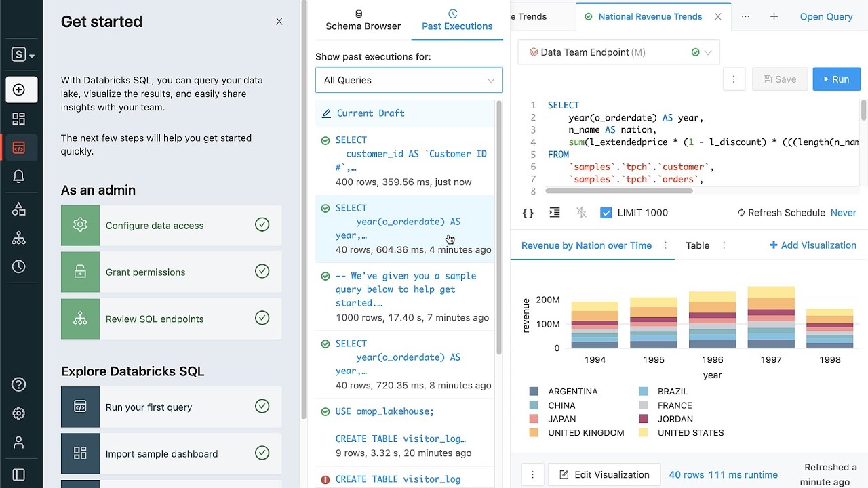Open the Data Team Endpoint dropdown

click(618, 52)
